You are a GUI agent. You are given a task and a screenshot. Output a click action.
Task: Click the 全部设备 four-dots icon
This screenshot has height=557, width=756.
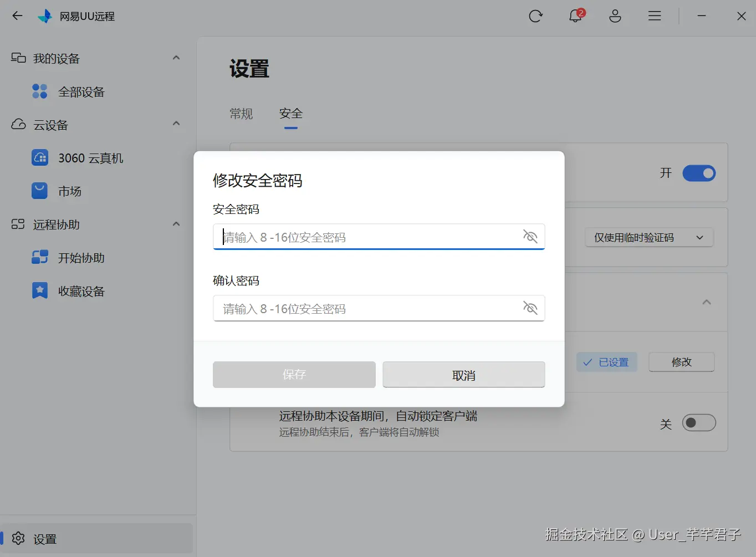(40, 91)
